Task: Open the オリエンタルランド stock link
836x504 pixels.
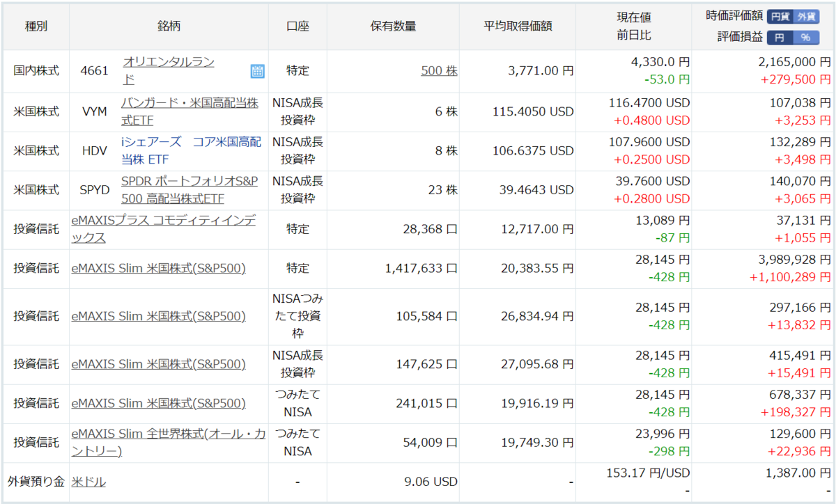Action: 168,70
